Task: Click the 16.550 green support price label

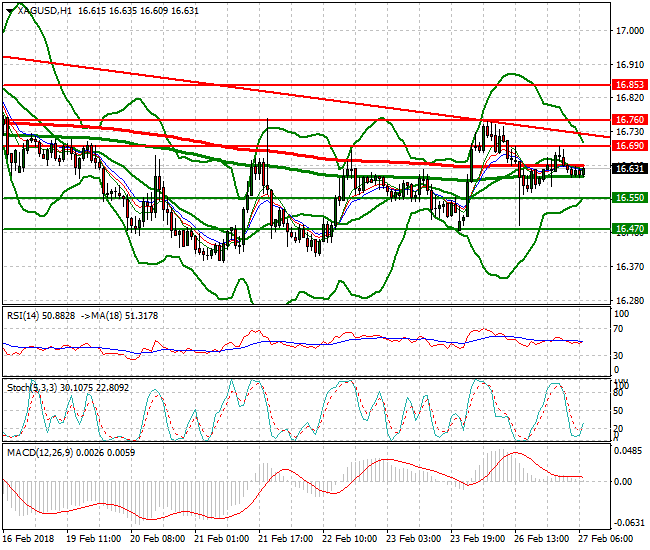Action: pyautogui.click(x=629, y=198)
